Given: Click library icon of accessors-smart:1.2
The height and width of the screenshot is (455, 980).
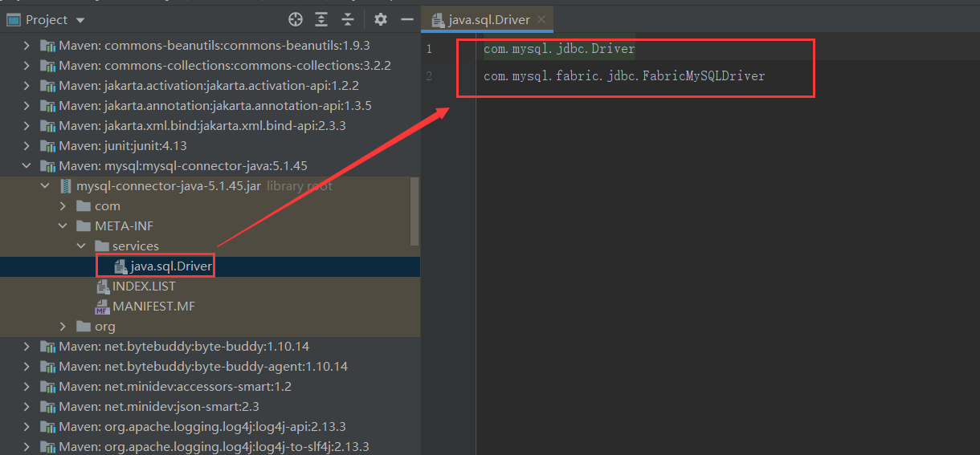Looking at the screenshot, I should coord(47,386).
